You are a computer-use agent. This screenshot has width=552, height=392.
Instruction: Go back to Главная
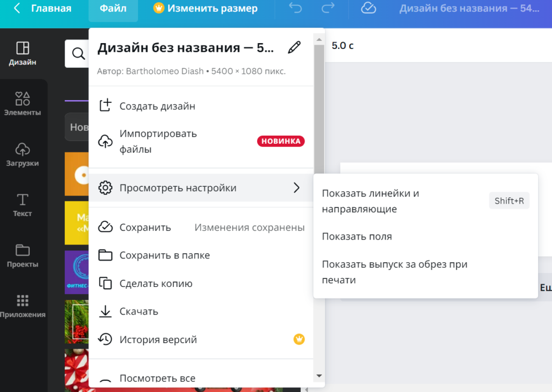43,9
